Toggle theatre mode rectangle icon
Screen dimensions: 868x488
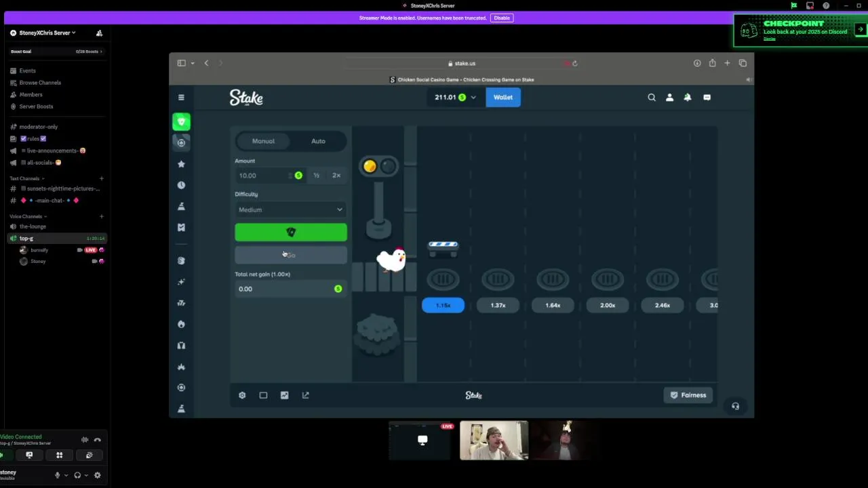[x=263, y=395]
